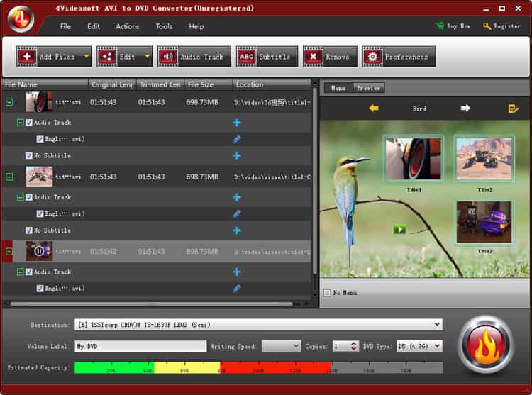Click the Copies spinner arrows

click(353, 346)
